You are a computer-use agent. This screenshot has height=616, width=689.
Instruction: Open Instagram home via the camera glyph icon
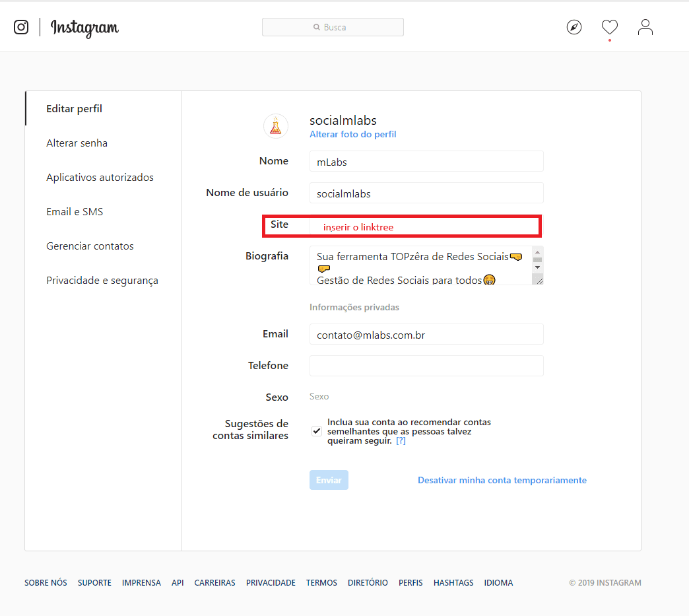[21, 27]
